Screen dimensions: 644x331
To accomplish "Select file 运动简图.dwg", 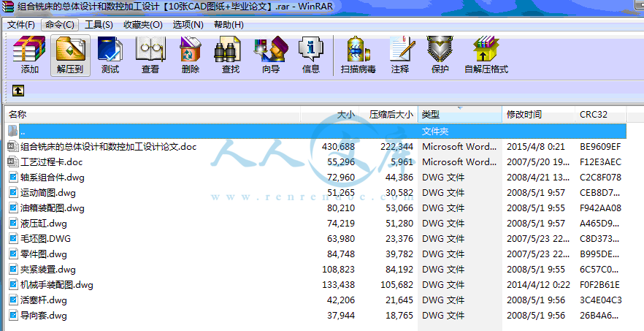I will pyautogui.click(x=48, y=193).
